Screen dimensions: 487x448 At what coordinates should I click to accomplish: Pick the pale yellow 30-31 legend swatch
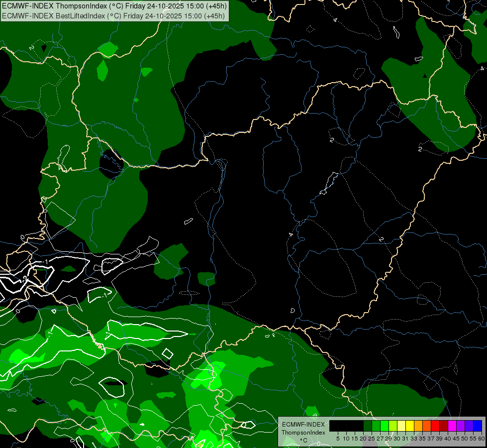tap(401, 426)
